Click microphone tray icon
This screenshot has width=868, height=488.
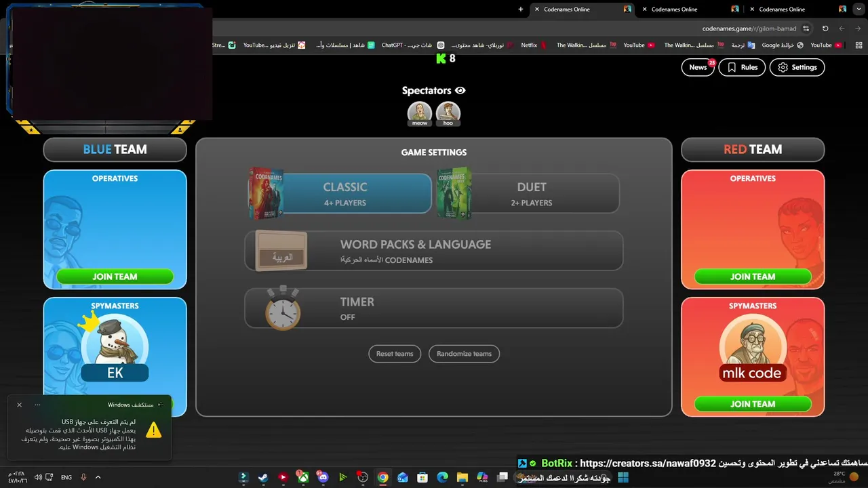[84, 477]
